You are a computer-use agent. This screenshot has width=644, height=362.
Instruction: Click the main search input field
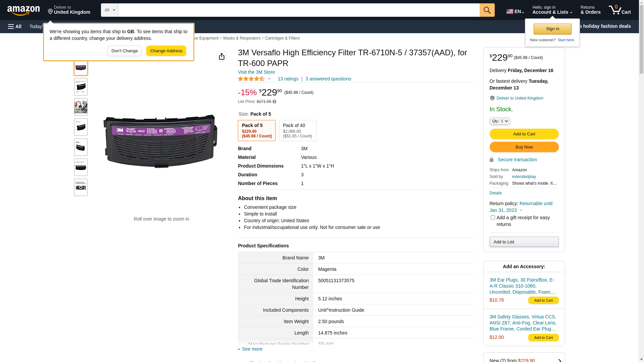point(299,10)
